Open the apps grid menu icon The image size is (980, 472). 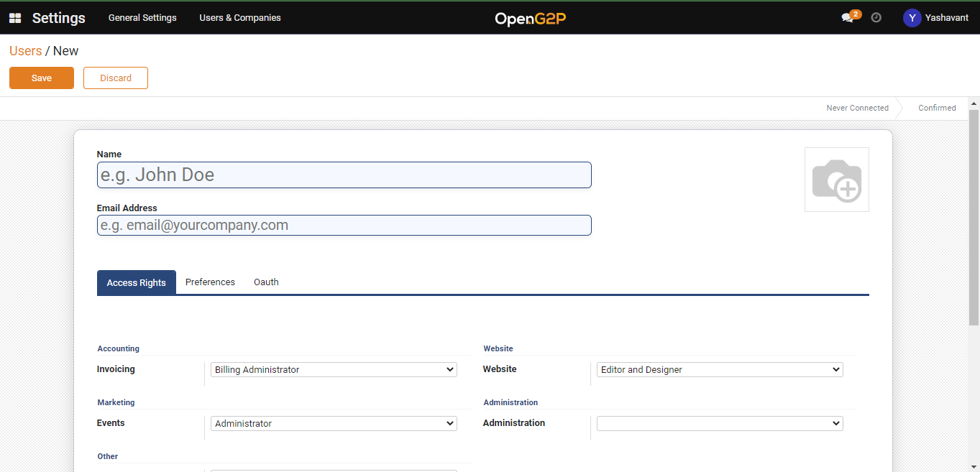pos(15,18)
